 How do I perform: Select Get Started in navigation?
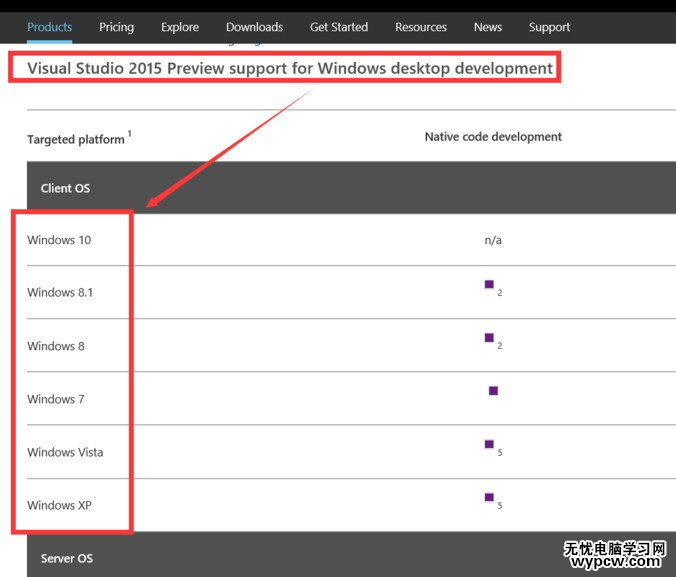click(339, 27)
